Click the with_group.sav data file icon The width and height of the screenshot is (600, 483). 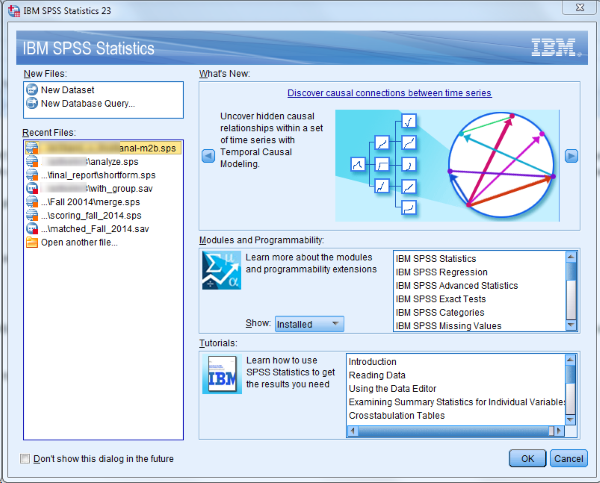(32, 188)
